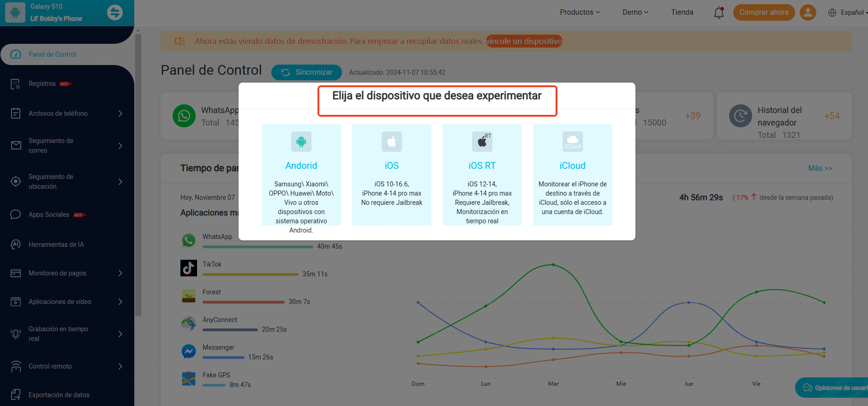Viewport: 868px width, 406px height.
Task: Open the Demo dropdown menu
Action: [x=635, y=12]
